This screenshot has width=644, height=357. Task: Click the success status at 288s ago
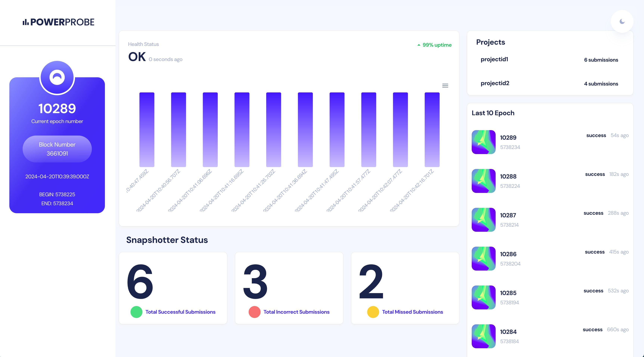[x=593, y=213]
